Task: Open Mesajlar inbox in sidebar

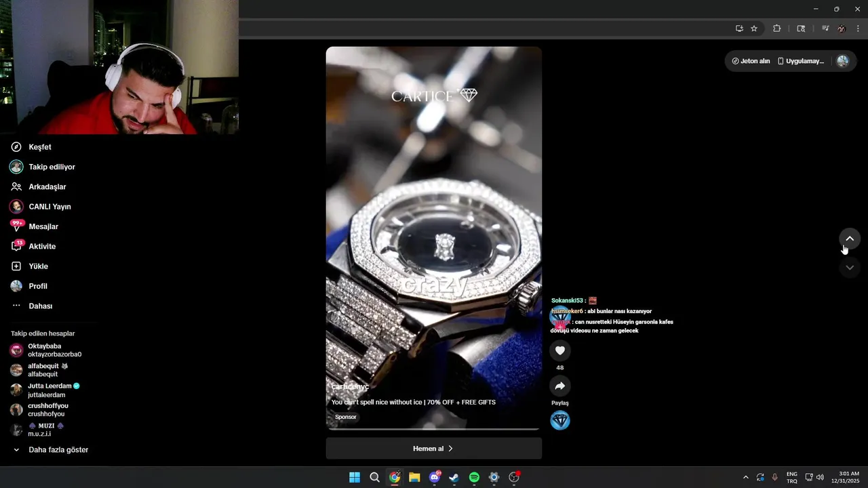Action: 34,226
